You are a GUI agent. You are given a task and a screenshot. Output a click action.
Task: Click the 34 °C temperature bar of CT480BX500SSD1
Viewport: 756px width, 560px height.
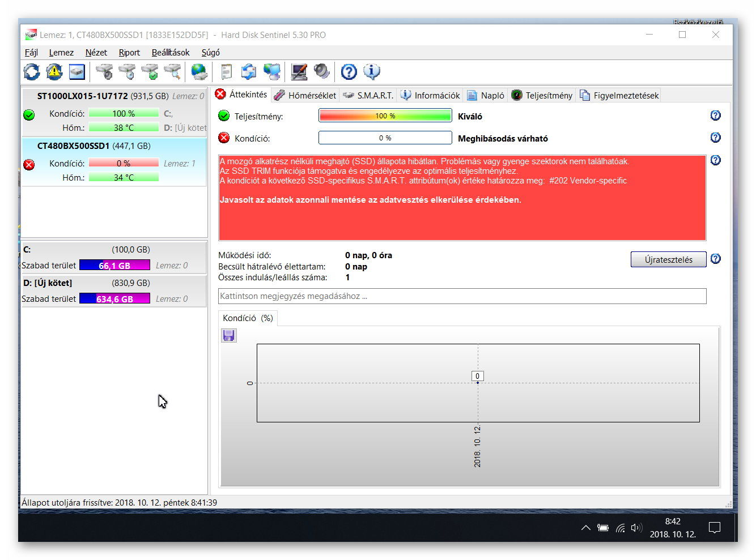coord(124,177)
